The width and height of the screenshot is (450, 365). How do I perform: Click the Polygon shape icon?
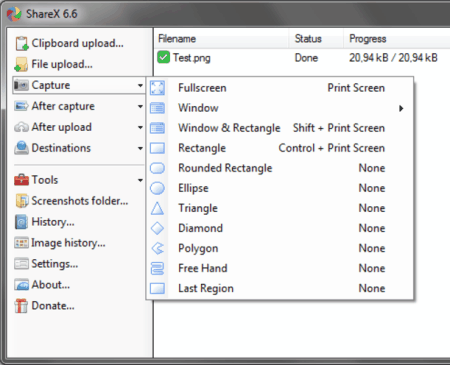tap(157, 248)
